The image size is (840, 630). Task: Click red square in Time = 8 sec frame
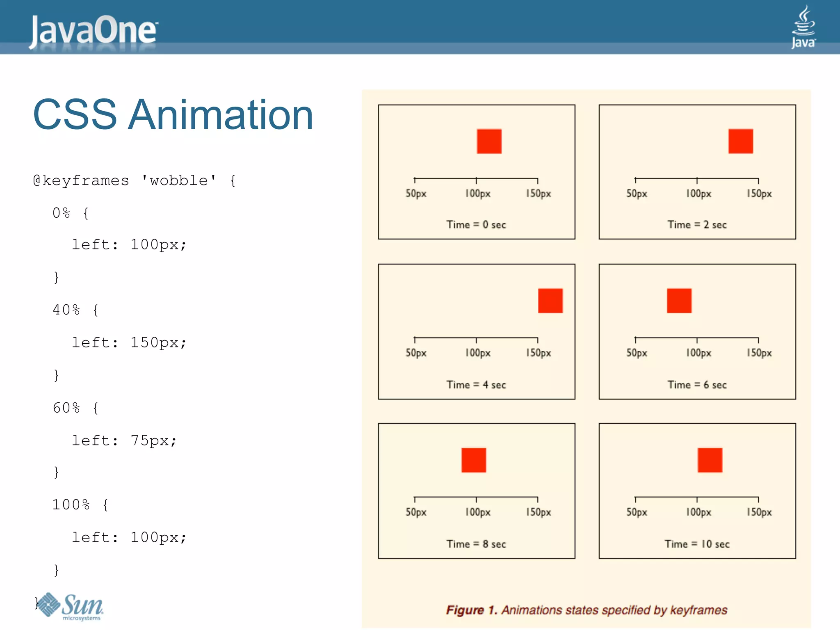click(473, 460)
